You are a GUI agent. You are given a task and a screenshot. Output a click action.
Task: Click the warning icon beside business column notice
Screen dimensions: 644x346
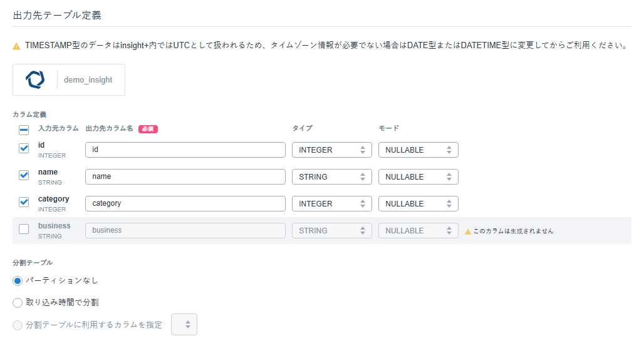point(468,232)
